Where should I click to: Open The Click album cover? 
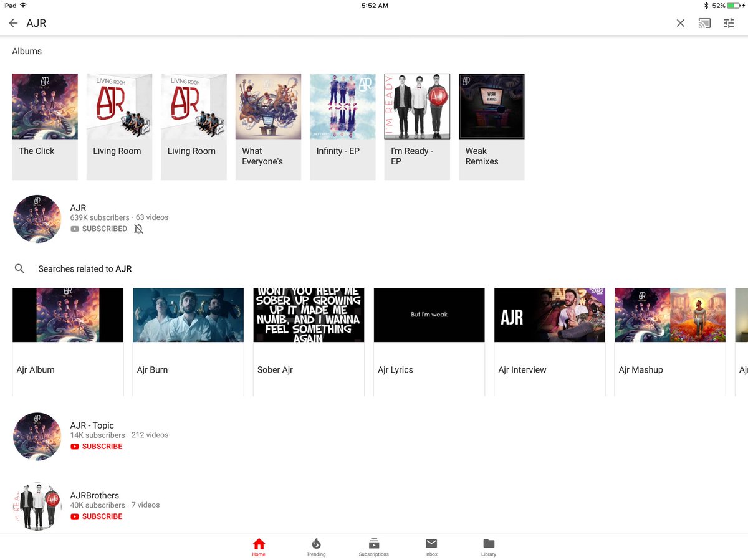click(45, 106)
